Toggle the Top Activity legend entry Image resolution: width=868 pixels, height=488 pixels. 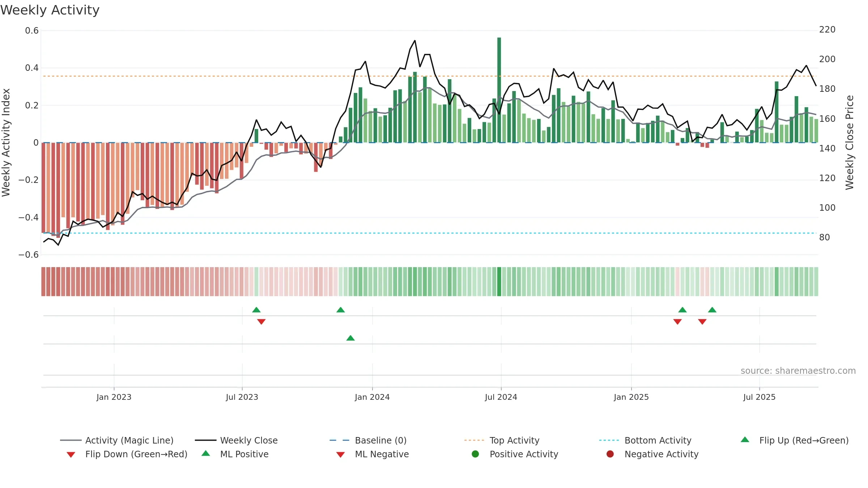coord(502,440)
